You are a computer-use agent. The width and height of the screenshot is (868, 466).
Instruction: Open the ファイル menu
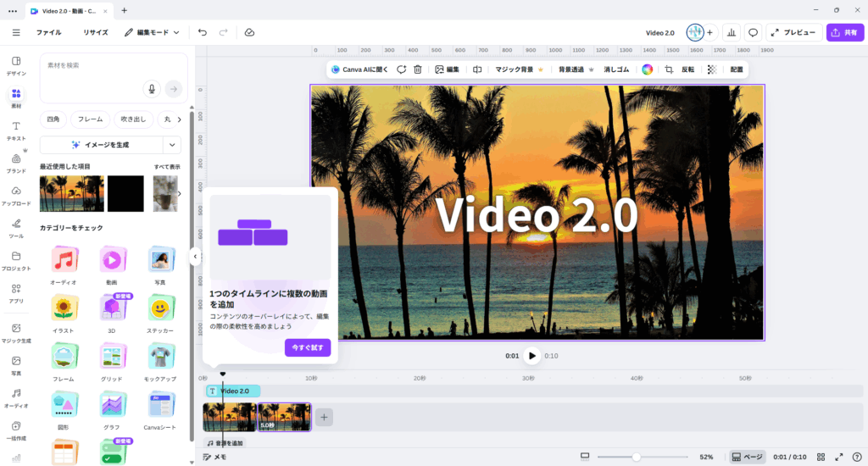(48, 32)
